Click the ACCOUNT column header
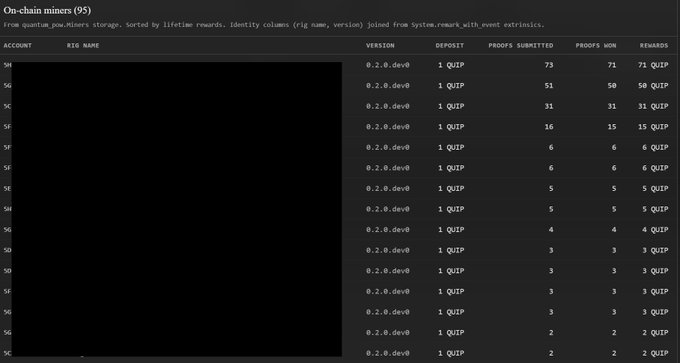Screen dimensions: 680x363 point(18,46)
